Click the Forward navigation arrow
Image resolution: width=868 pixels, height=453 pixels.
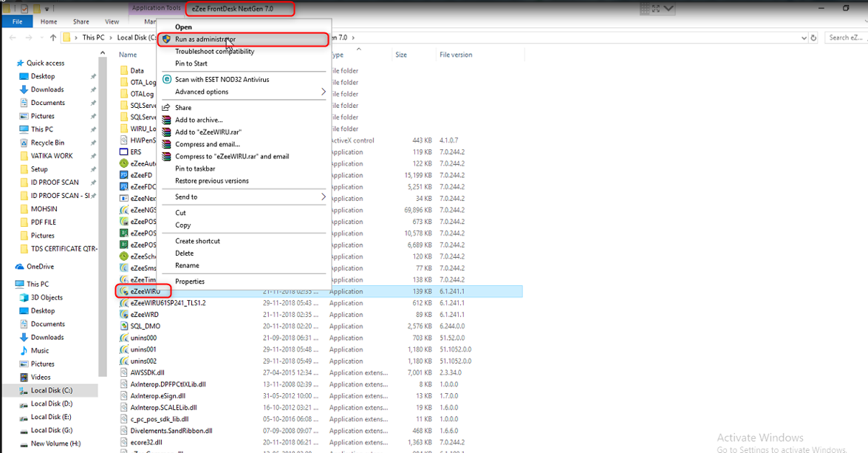pyautogui.click(x=28, y=38)
